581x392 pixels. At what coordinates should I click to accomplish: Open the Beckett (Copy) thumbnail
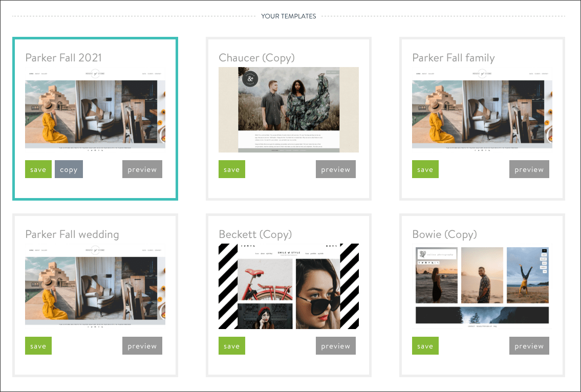tap(288, 286)
